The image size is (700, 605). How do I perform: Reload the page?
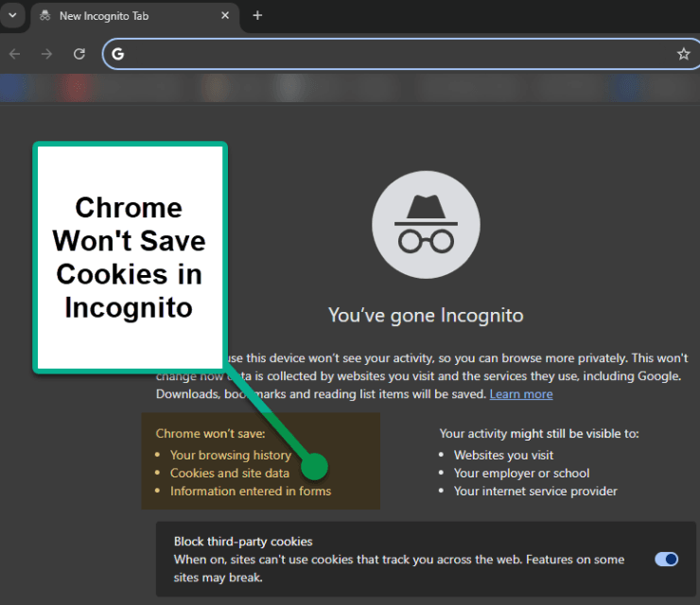coord(79,54)
